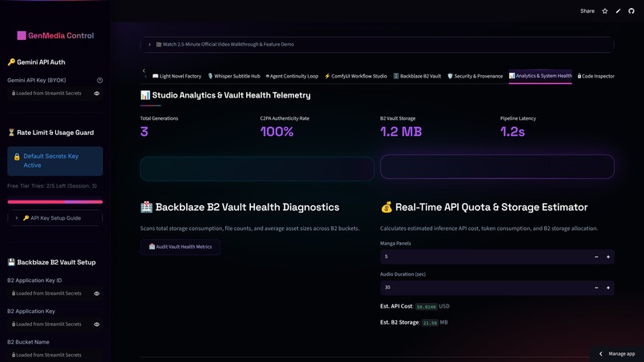Expand the API Key Setup Guide
Viewport: 644px width, 362px height.
[x=55, y=218]
